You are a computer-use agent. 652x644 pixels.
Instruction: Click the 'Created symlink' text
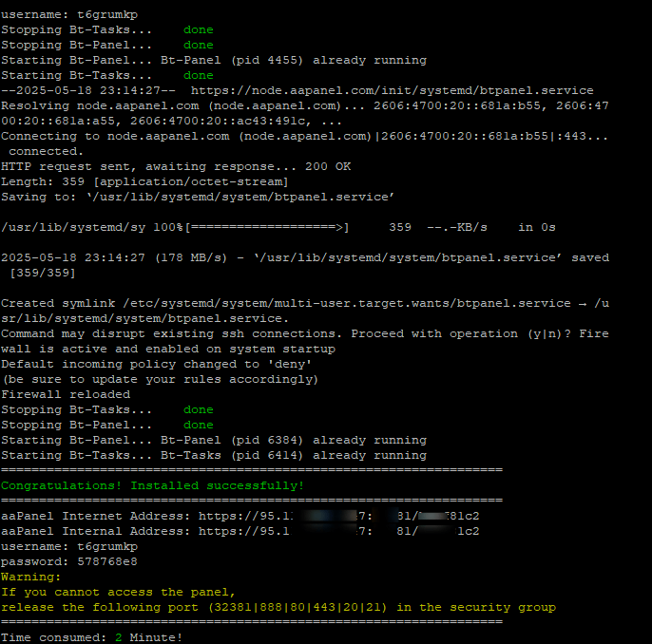(x=58, y=303)
